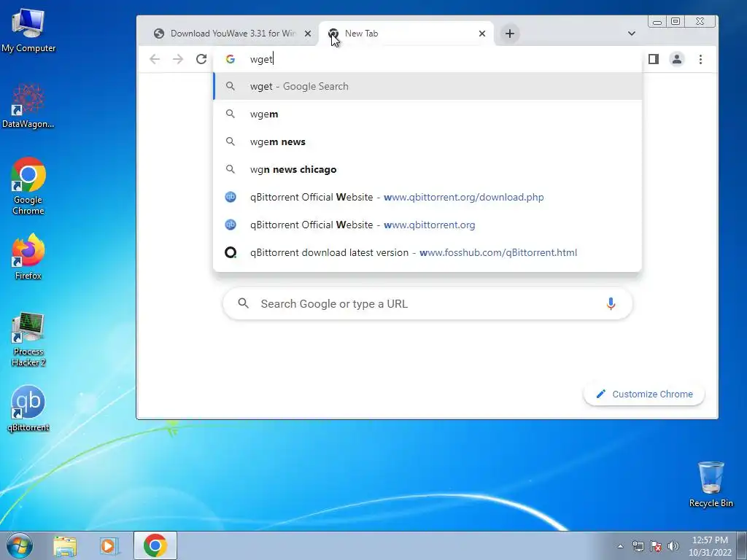Open the www.qbittorrent.org suggestion
This screenshot has height=560, width=747.
pos(427,225)
